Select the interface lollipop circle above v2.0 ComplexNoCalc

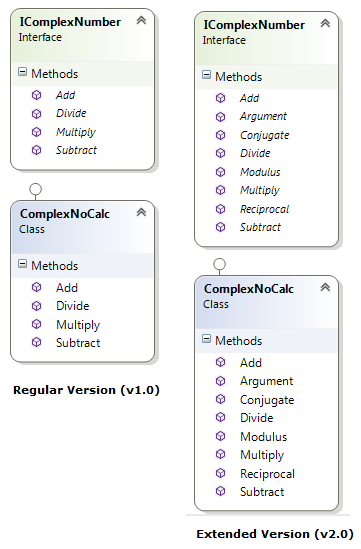[x=220, y=264]
